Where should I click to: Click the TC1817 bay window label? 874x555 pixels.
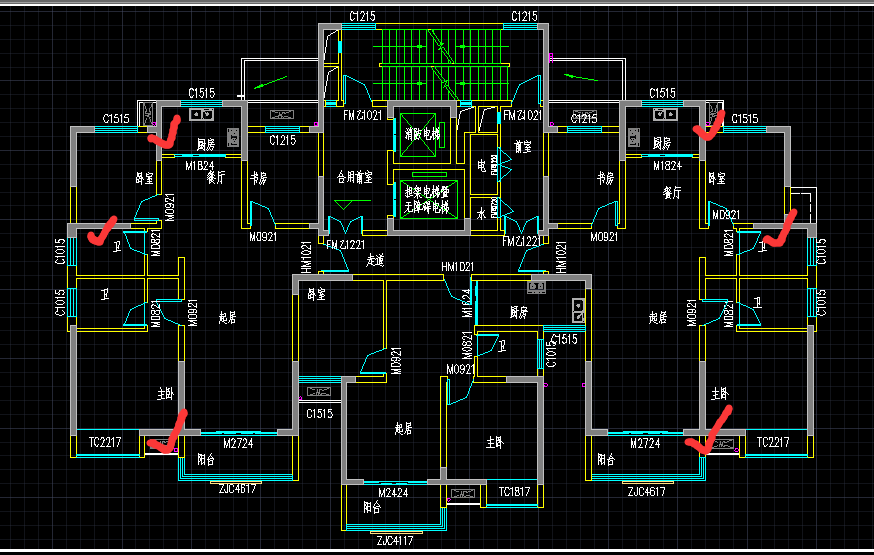514,491
